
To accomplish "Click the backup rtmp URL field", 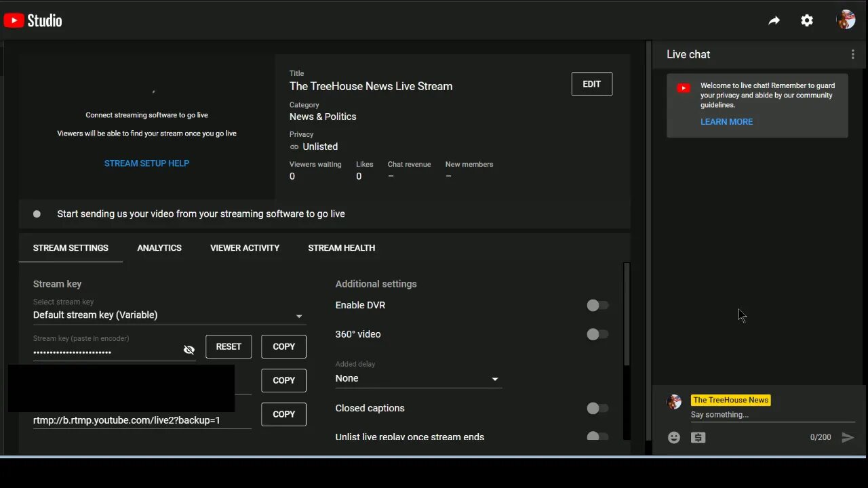I will click(142, 420).
